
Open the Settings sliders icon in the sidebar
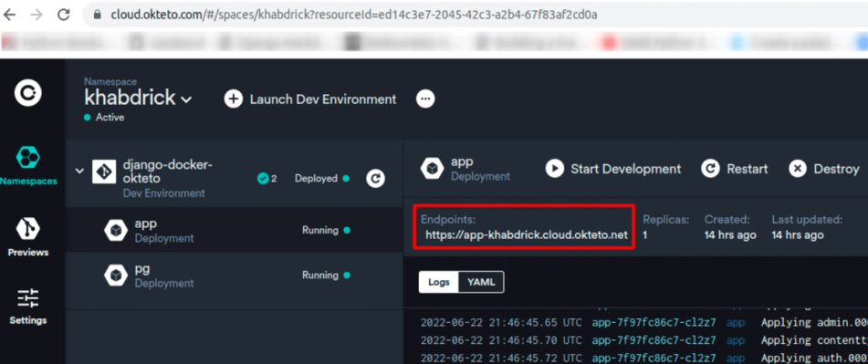point(27,298)
